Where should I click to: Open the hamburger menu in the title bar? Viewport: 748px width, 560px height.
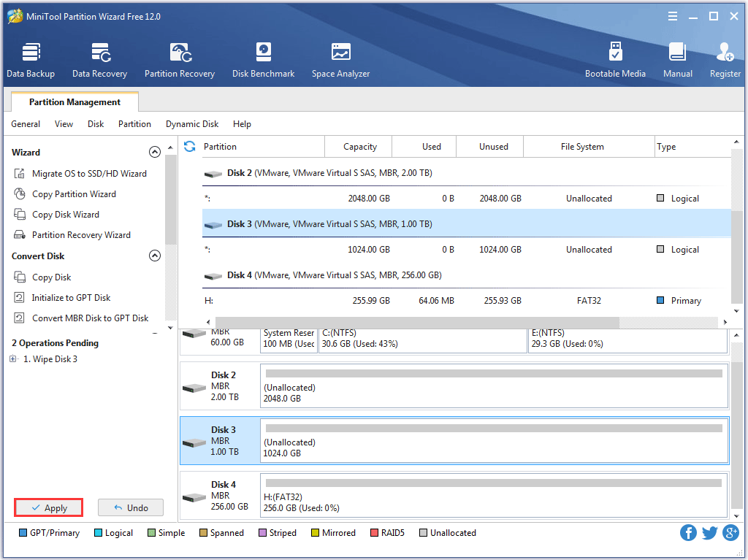tap(673, 16)
